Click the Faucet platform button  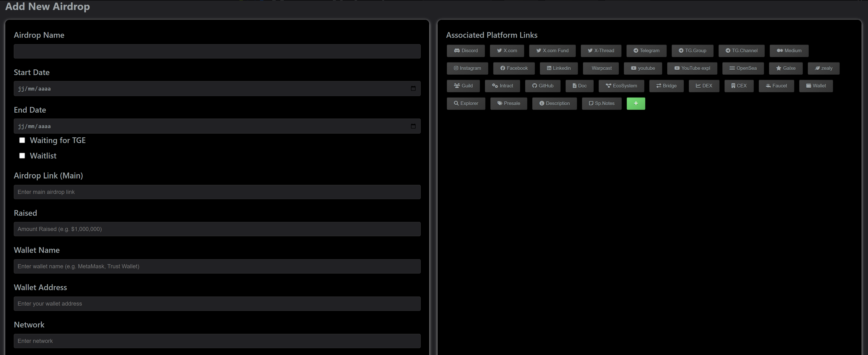tap(776, 86)
